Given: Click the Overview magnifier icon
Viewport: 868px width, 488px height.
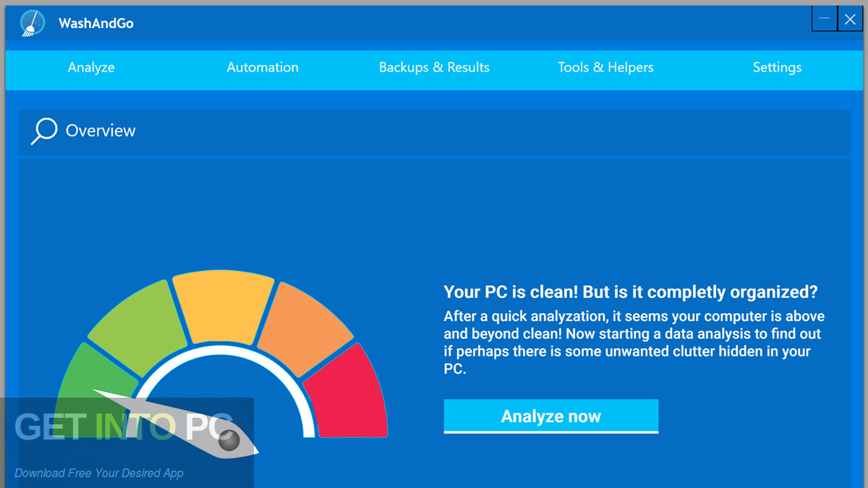Looking at the screenshot, I should click(x=43, y=132).
